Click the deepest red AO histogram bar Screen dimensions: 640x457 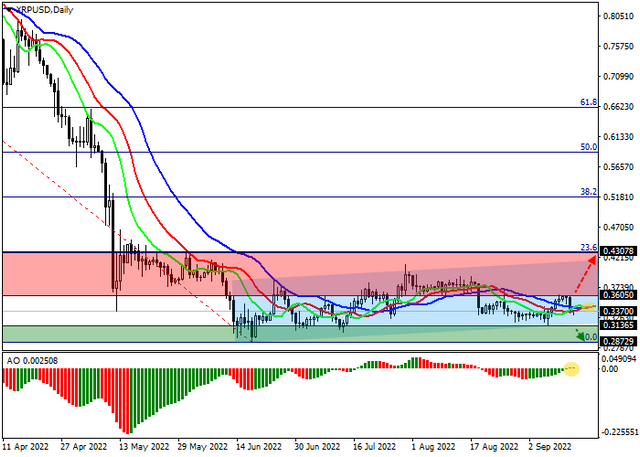coord(127,401)
